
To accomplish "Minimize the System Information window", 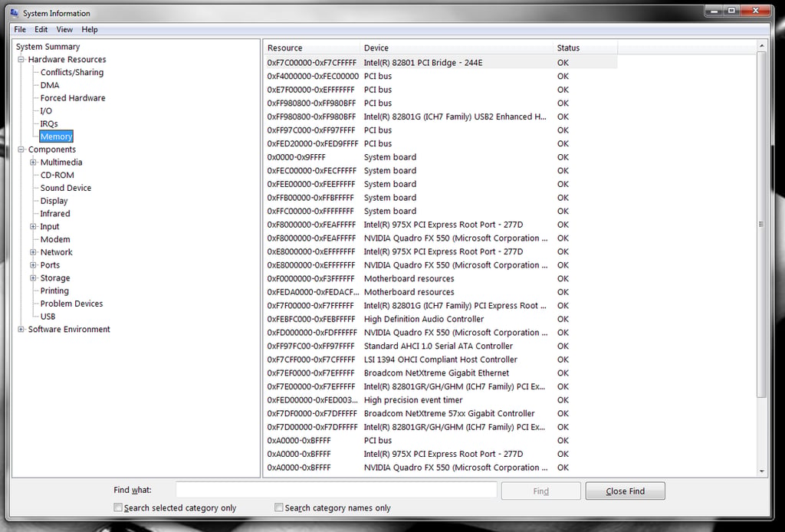I will (714, 11).
